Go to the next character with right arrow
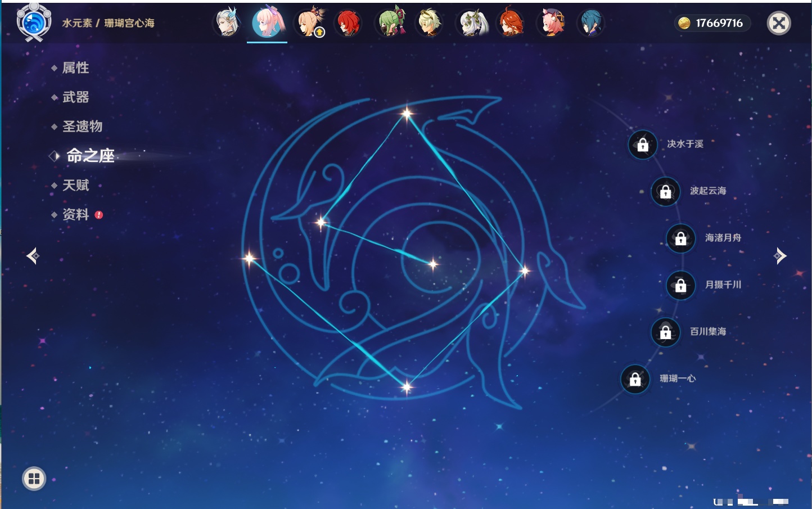 780,256
